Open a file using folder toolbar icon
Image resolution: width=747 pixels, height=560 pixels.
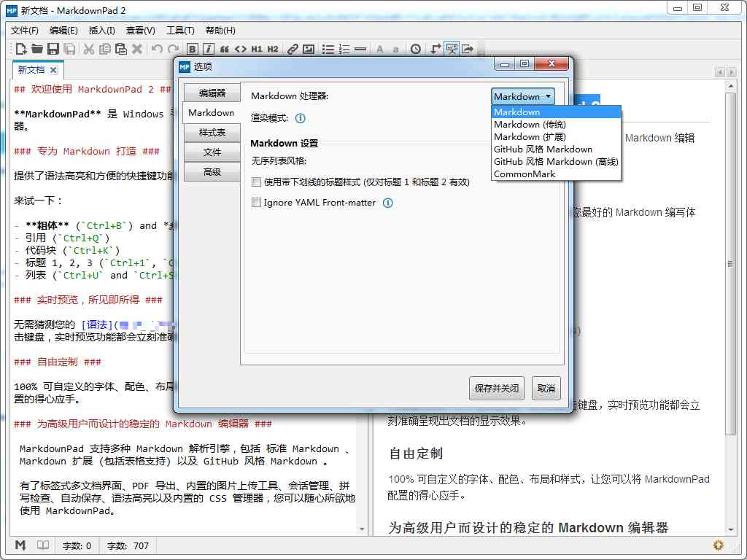pyautogui.click(x=37, y=49)
